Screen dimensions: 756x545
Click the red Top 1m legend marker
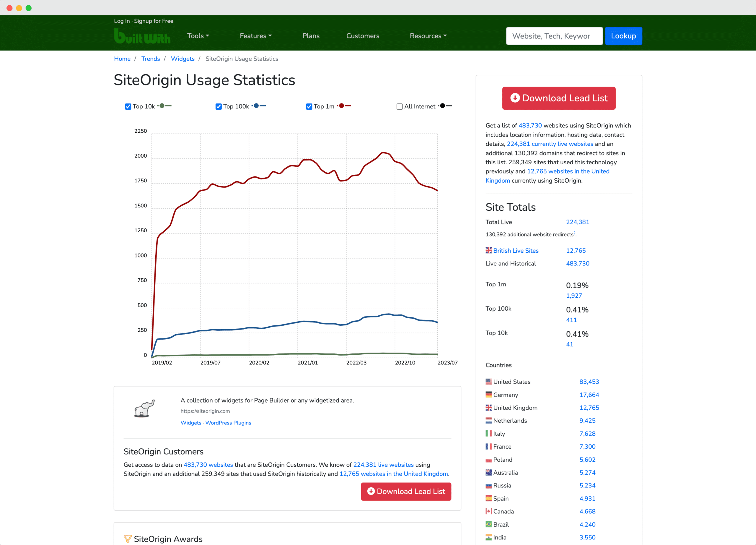point(344,106)
